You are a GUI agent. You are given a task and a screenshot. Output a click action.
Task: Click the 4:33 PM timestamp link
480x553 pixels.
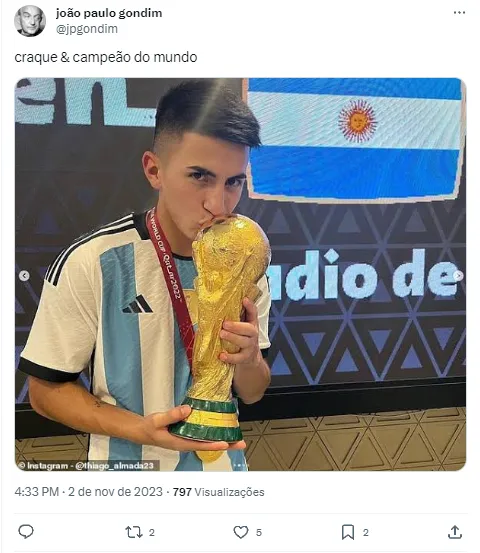coord(37,492)
